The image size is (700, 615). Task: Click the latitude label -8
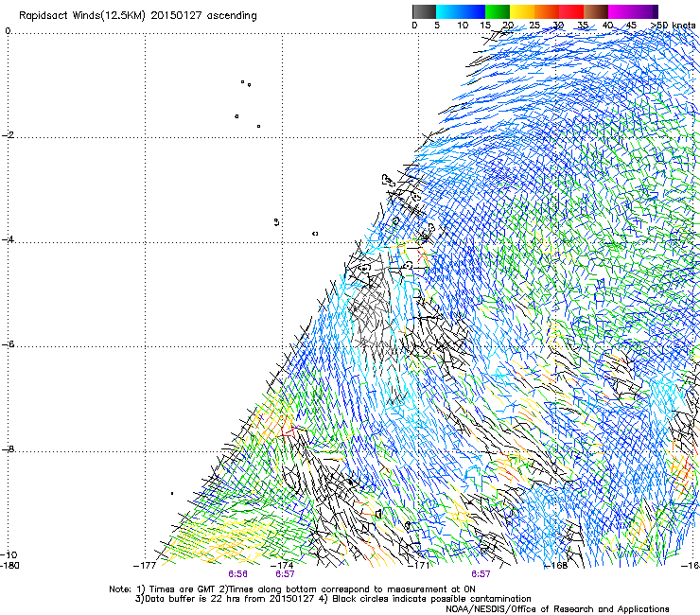click(x=8, y=448)
